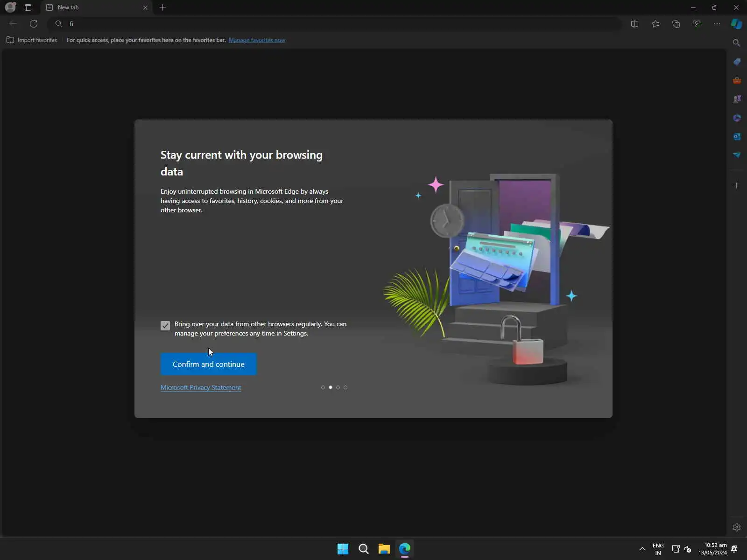
Task: Close the New tab tab
Action: (145, 7)
